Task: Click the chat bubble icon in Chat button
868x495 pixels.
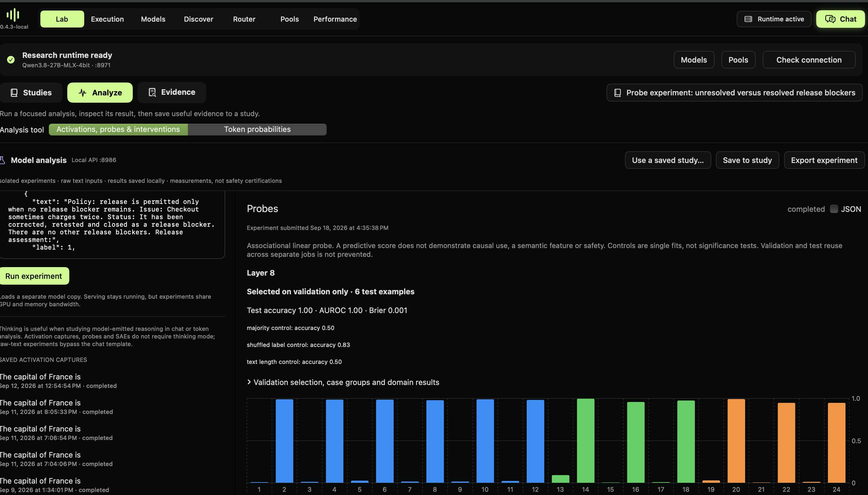Action: coord(830,19)
